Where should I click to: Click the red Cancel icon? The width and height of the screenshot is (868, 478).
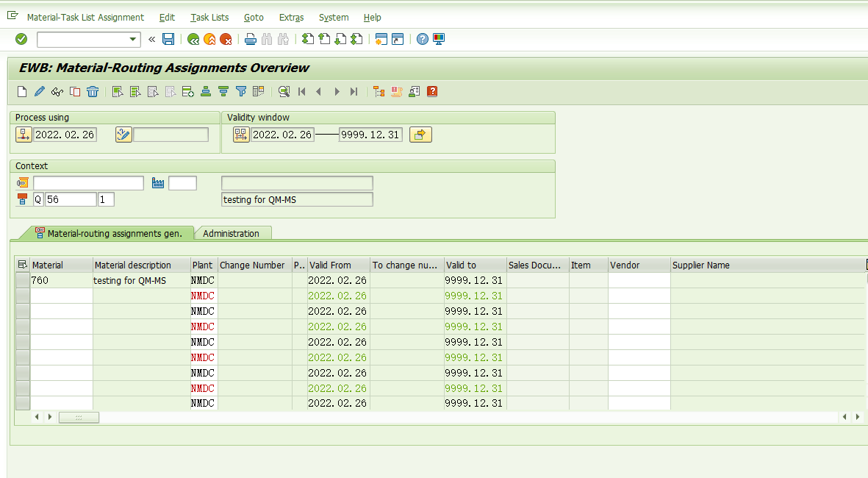[x=226, y=39]
